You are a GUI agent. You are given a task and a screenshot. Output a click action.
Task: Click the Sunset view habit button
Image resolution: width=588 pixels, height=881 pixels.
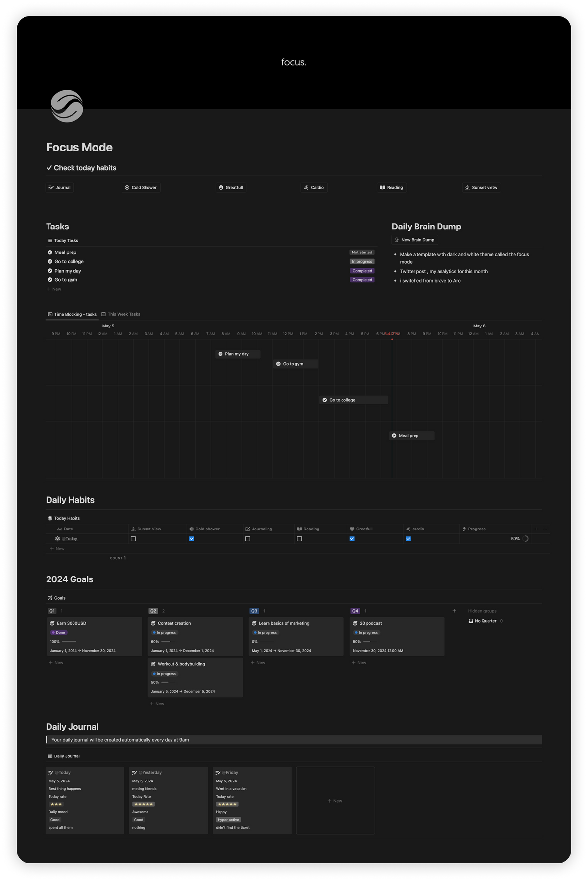(481, 187)
